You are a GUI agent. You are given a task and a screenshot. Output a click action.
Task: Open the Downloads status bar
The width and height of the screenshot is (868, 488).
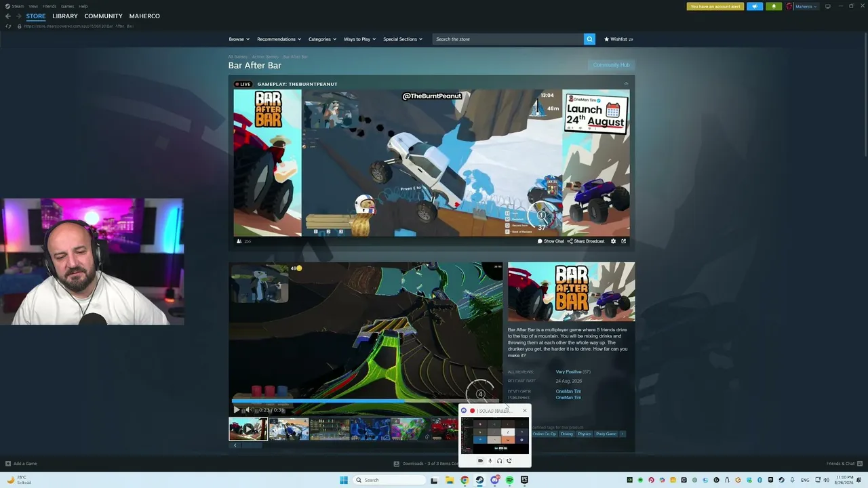click(426, 464)
